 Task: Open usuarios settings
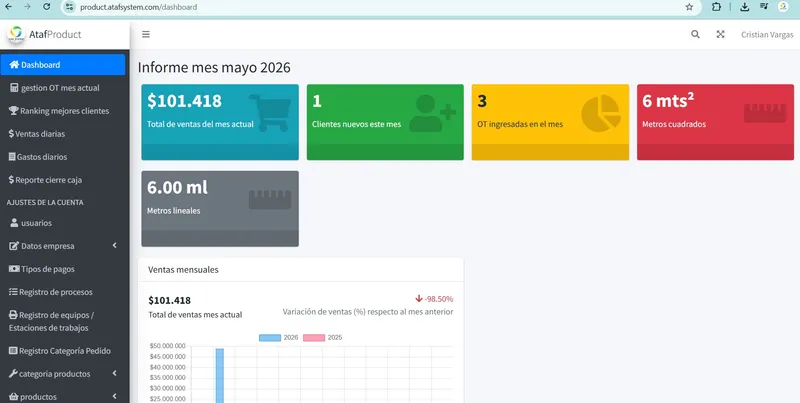click(x=65, y=223)
